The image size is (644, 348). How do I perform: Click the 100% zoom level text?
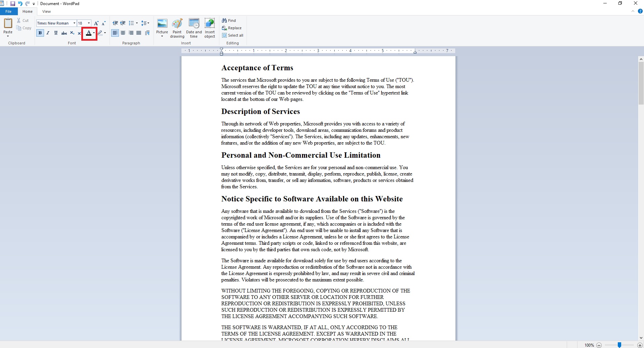[589, 345]
